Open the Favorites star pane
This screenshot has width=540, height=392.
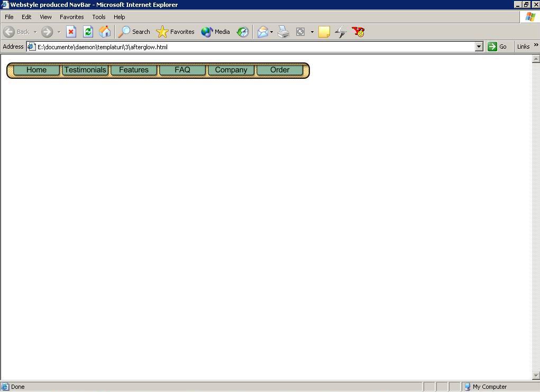pyautogui.click(x=176, y=32)
